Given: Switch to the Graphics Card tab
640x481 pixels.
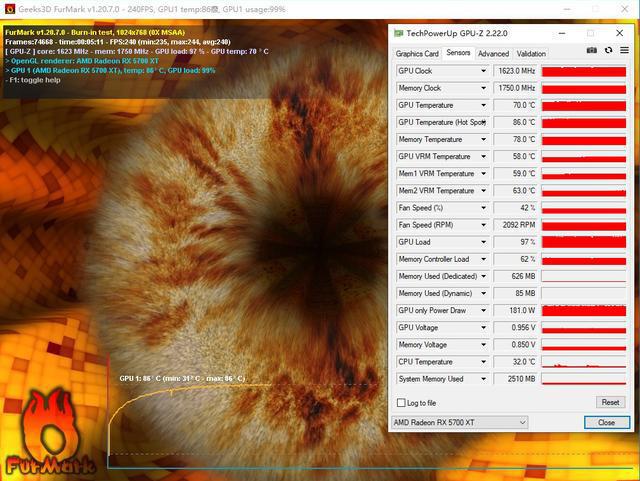Looking at the screenshot, I should pos(417,54).
